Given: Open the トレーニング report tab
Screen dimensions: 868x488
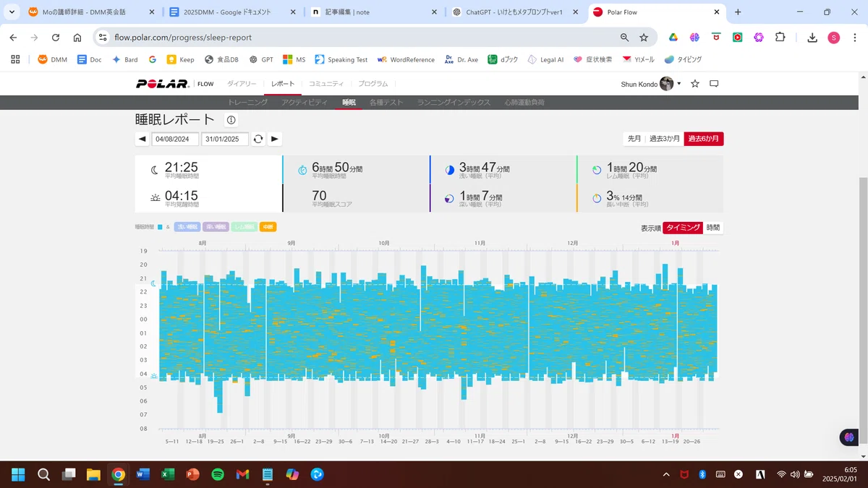Looking at the screenshot, I should 247,103.
